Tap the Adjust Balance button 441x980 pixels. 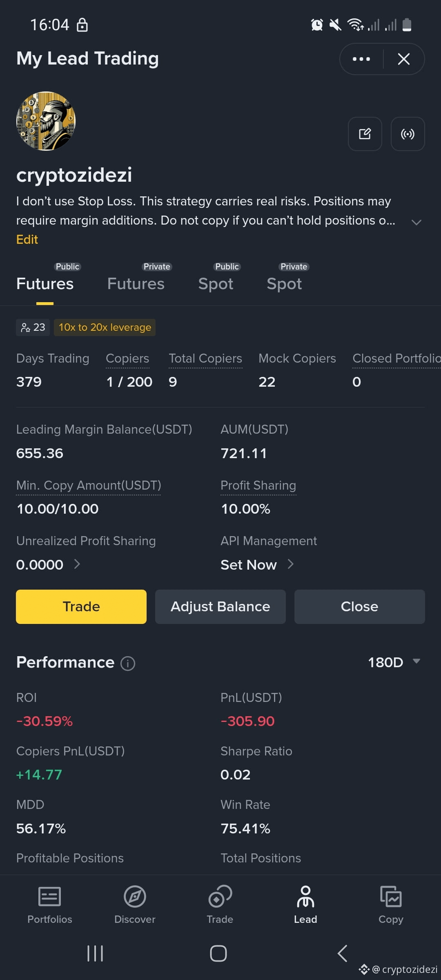(220, 606)
